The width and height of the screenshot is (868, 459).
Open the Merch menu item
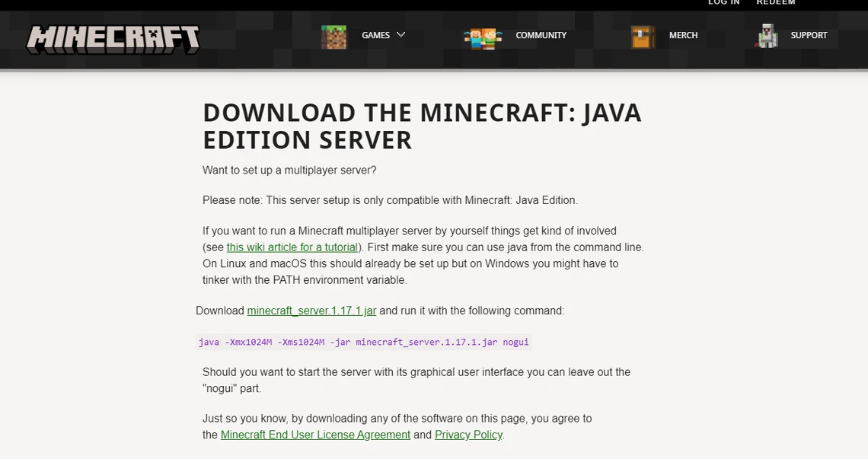pos(683,35)
